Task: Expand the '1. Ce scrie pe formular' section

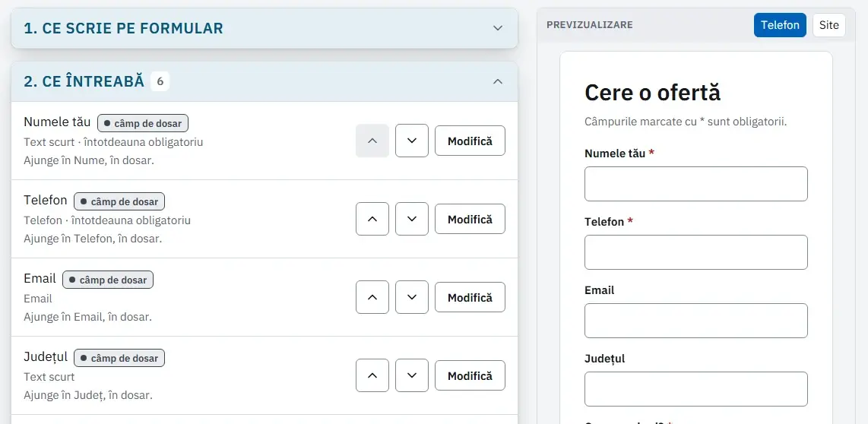Action: [x=265, y=28]
